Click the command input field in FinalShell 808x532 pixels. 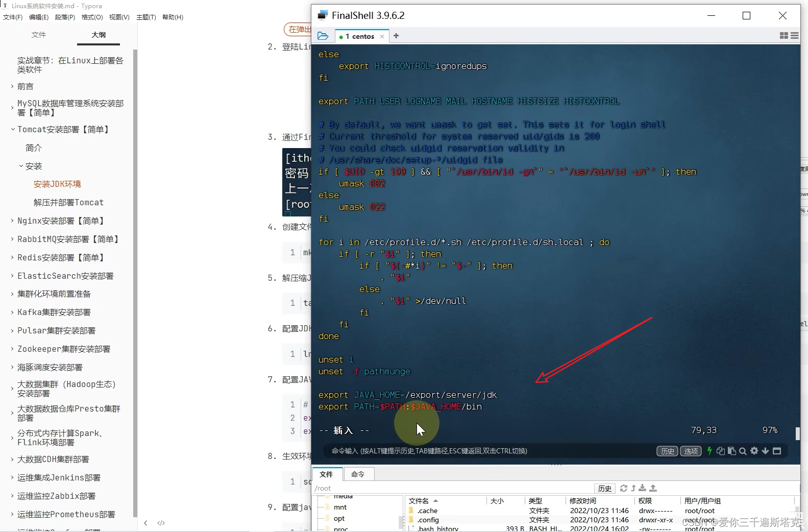490,451
